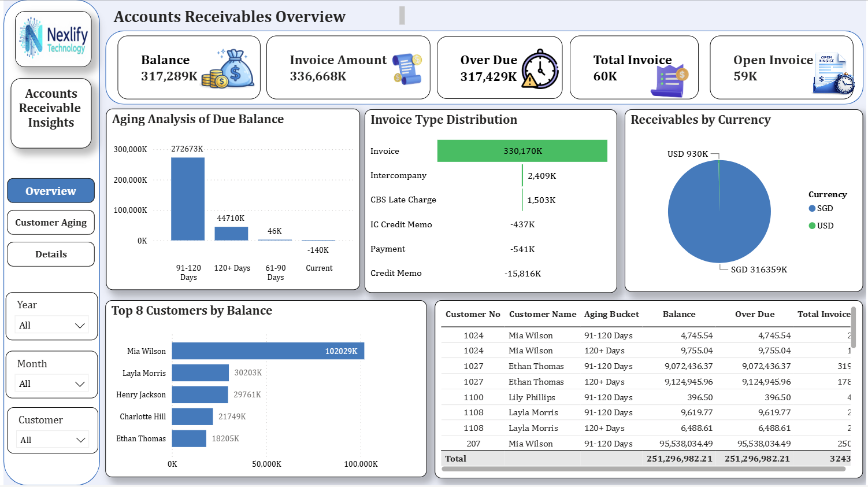Click the Lily Phillips customer name cell

click(x=532, y=397)
